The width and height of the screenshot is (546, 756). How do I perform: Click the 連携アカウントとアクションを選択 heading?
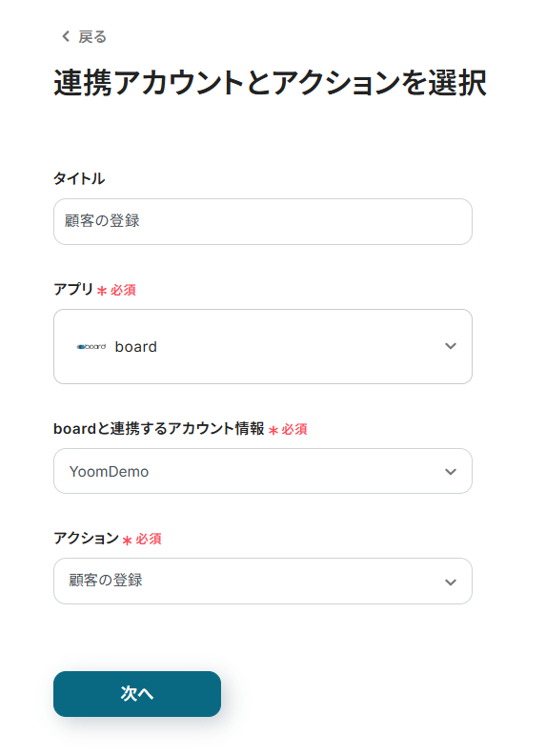(x=270, y=82)
